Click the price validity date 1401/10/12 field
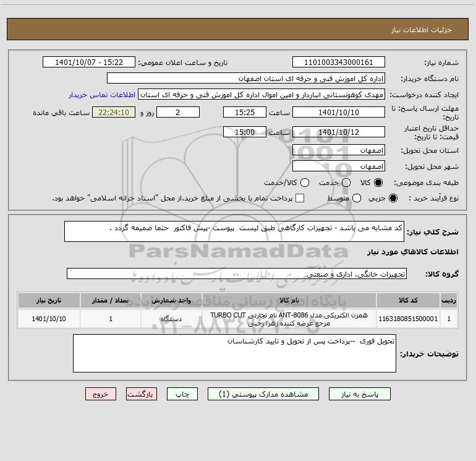 (x=339, y=132)
